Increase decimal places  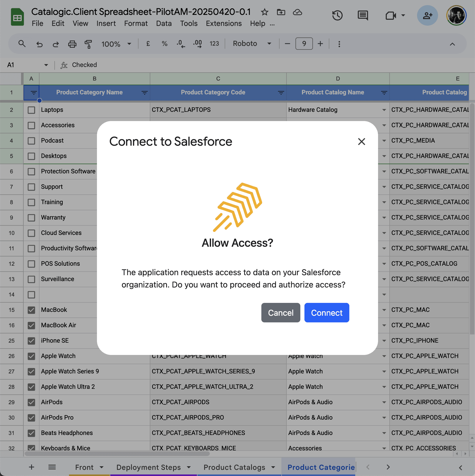click(197, 44)
